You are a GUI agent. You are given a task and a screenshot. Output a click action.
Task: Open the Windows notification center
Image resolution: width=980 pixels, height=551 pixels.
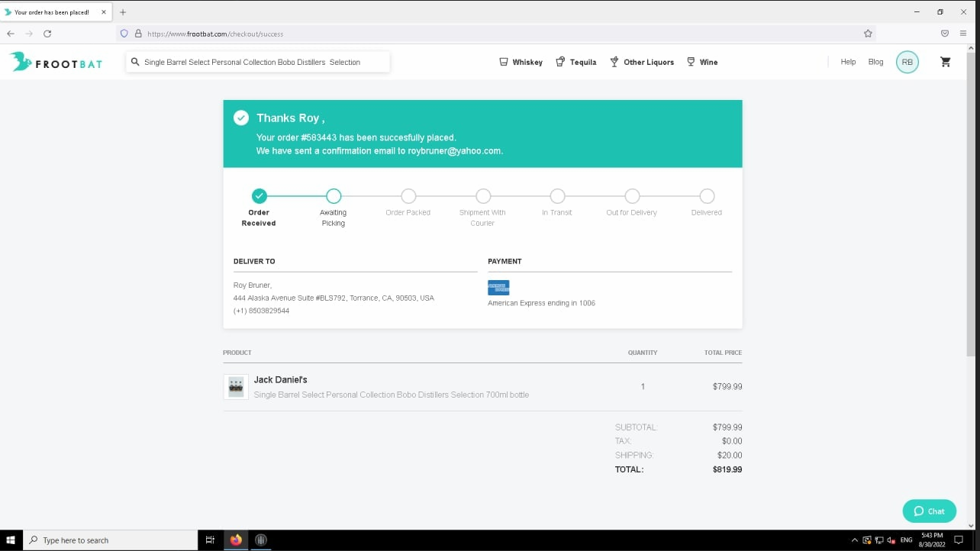(959, 540)
